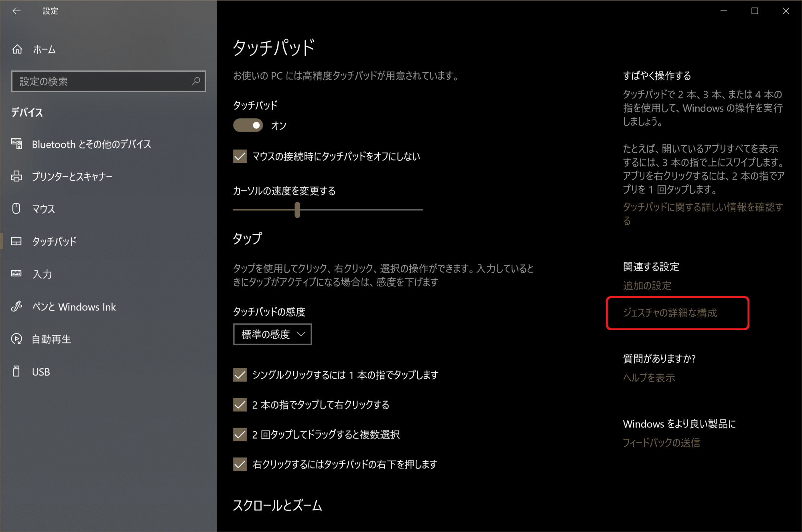The width and height of the screenshot is (802, 532).
Task: Open ヘルプを表示 link
Action: (x=649, y=378)
